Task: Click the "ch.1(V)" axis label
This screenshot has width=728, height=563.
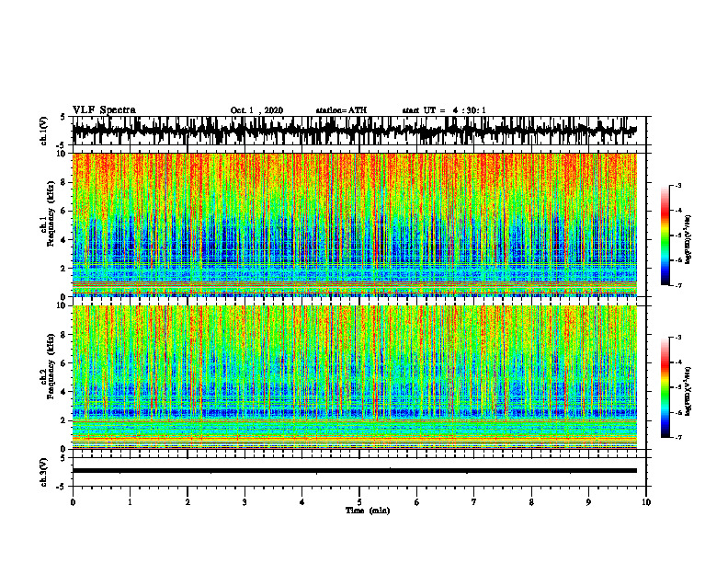Action: click(x=44, y=131)
